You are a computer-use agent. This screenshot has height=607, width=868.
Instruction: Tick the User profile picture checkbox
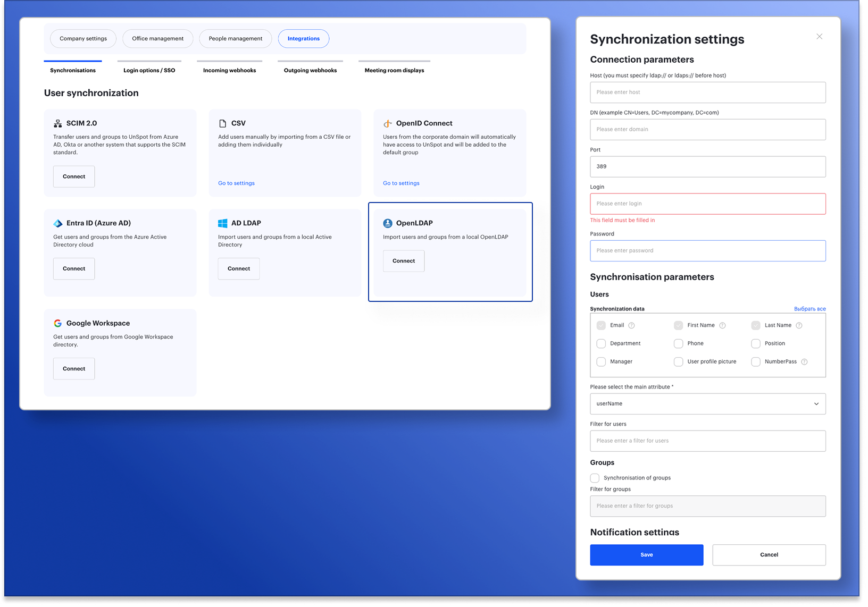tap(678, 362)
